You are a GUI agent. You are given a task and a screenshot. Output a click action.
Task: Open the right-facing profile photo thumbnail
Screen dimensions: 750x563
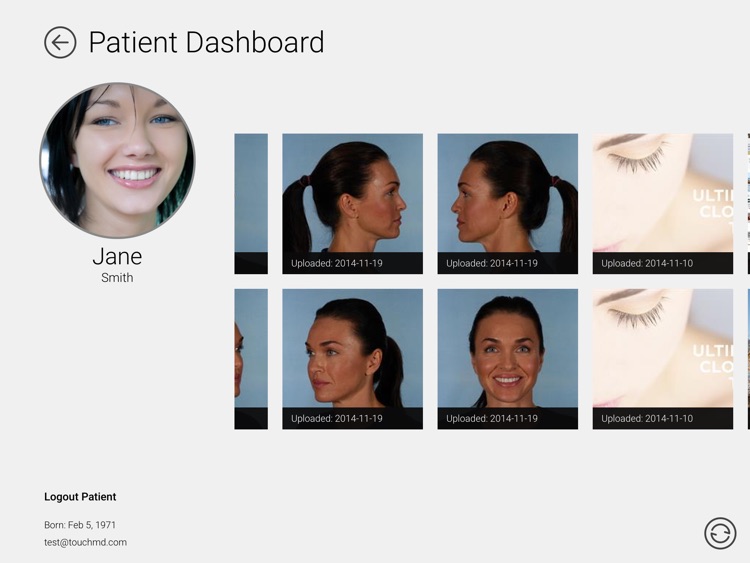(x=353, y=204)
